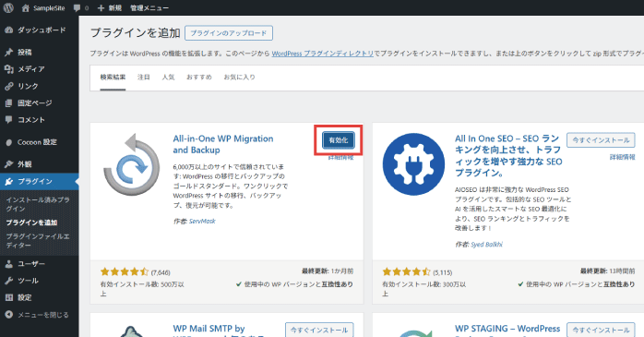Open WordPress プラグインディレクトリ link

click(322, 54)
